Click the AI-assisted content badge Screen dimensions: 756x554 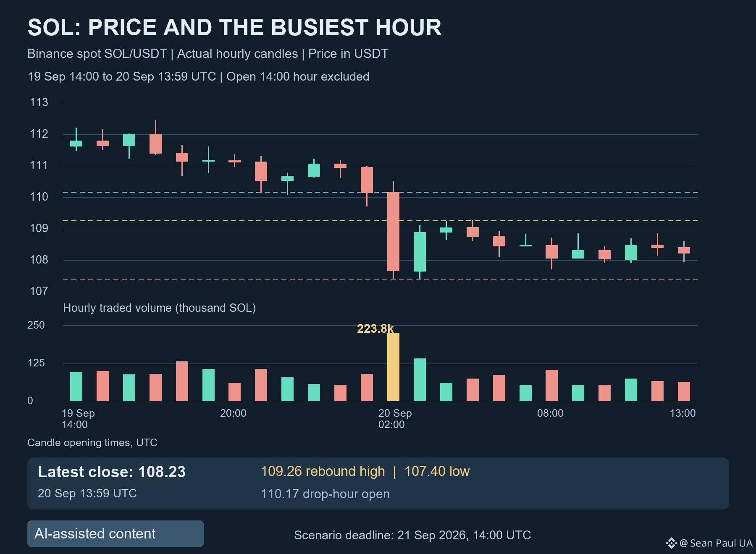click(115, 533)
